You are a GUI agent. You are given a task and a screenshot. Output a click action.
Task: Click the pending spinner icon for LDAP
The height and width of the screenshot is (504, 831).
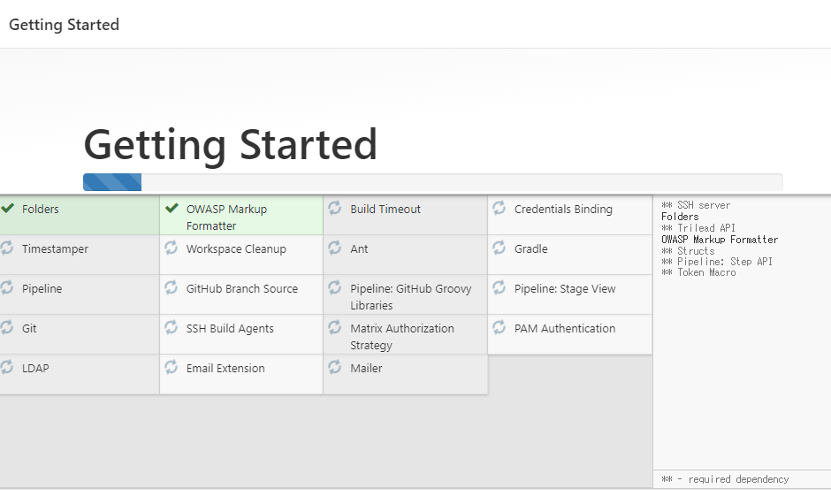pos(7,367)
